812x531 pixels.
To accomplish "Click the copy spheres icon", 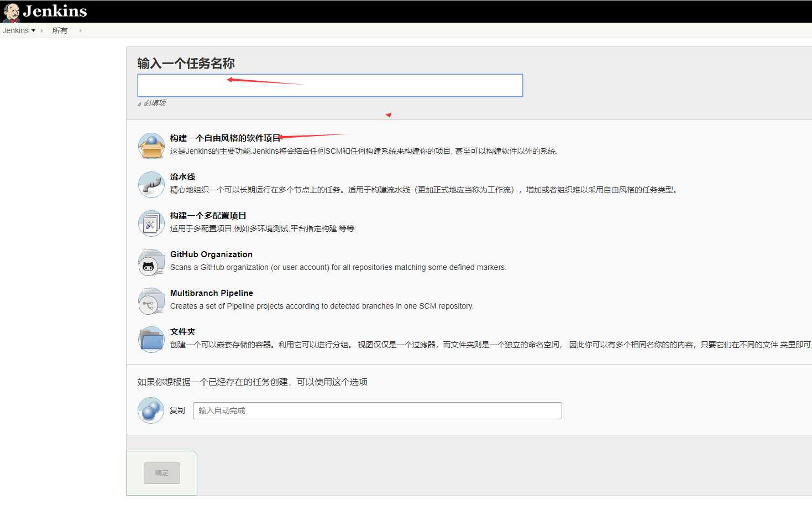I will (151, 410).
